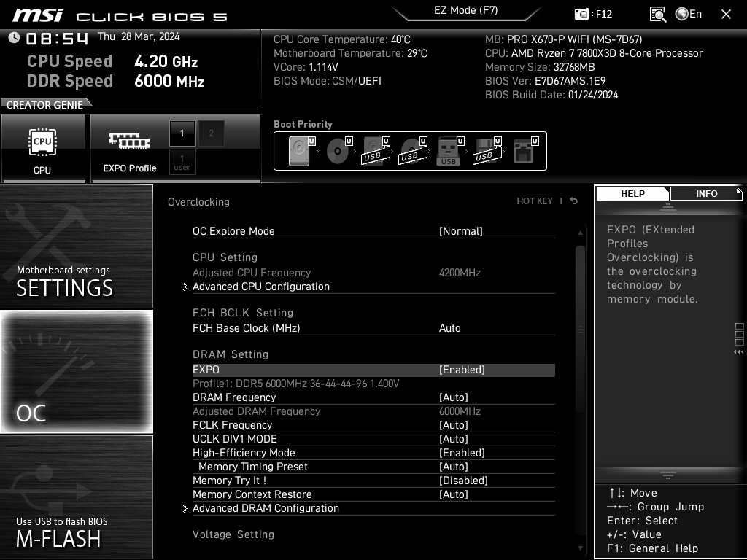This screenshot has width=747, height=560.
Task: Open the OC overclocking panel
Action: coord(76,372)
